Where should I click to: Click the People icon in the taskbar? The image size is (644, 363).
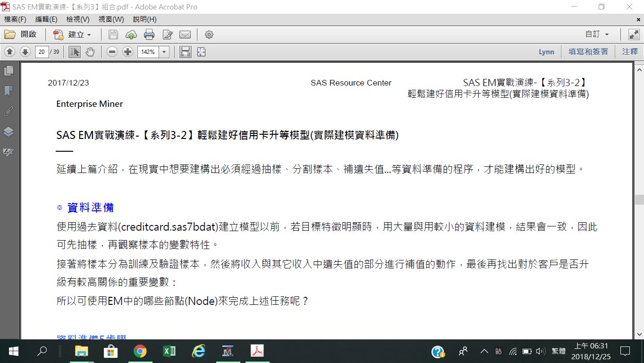coord(463,351)
